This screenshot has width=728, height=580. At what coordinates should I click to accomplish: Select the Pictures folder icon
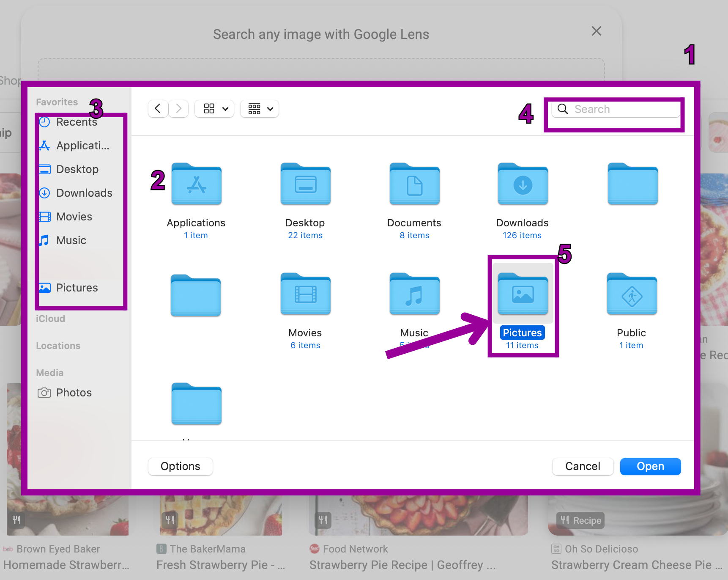[523, 294]
